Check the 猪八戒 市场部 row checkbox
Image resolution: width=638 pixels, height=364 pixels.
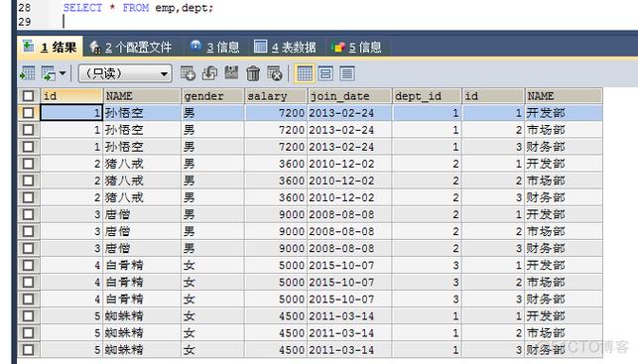tap(28, 181)
